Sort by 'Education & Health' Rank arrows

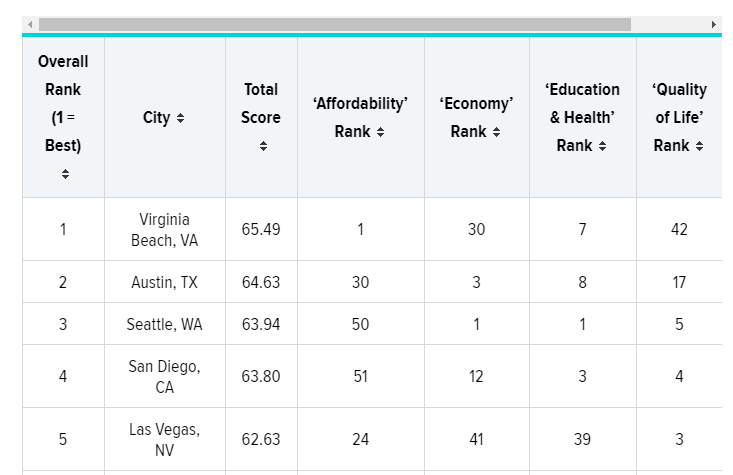[602, 147]
